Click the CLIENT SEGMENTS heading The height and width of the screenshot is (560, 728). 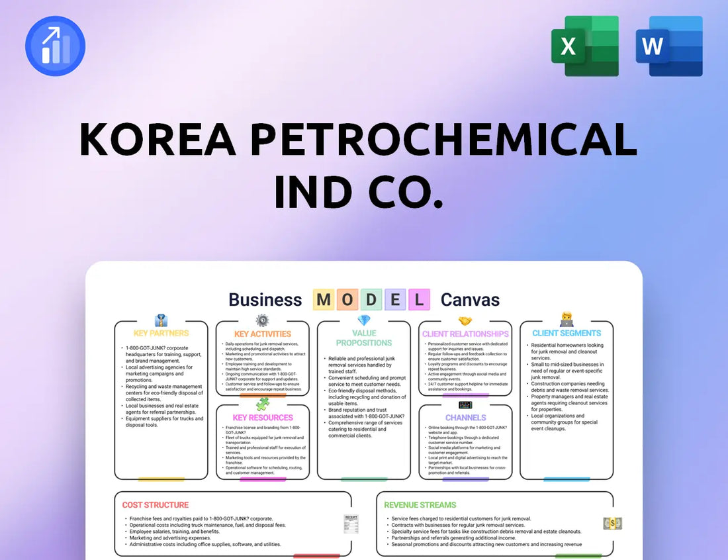click(x=567, y=333)
